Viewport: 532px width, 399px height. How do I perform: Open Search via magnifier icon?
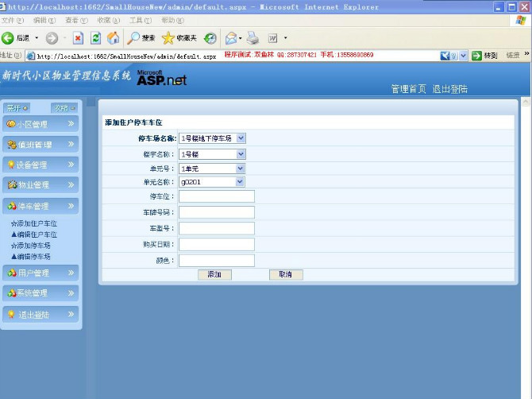point(133,38)
